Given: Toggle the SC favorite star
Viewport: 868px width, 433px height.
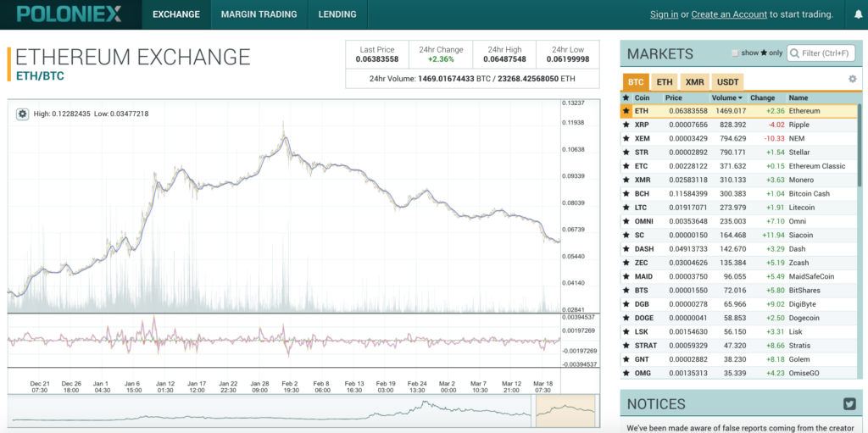Looking at the screenshot, I should click(x=626, y=236).
